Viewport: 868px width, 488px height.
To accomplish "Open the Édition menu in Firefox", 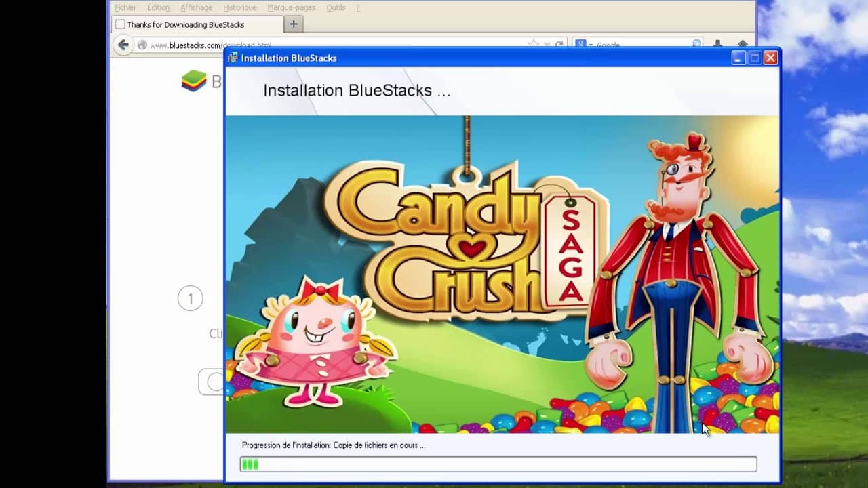I will tap(159, 7).
